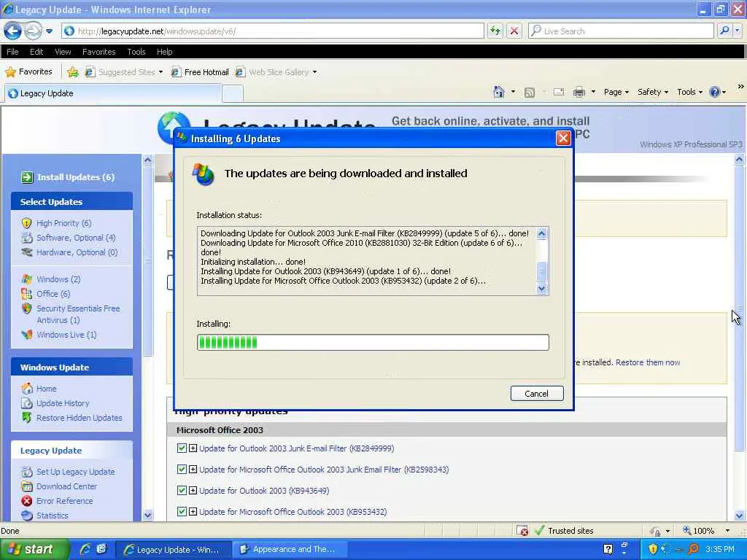The height and width of the screenshot is (560, 747).
Task: Uncheck Outlook 2003 Junk Email Filter KB2598343
Action: click(x=182, y=469)
